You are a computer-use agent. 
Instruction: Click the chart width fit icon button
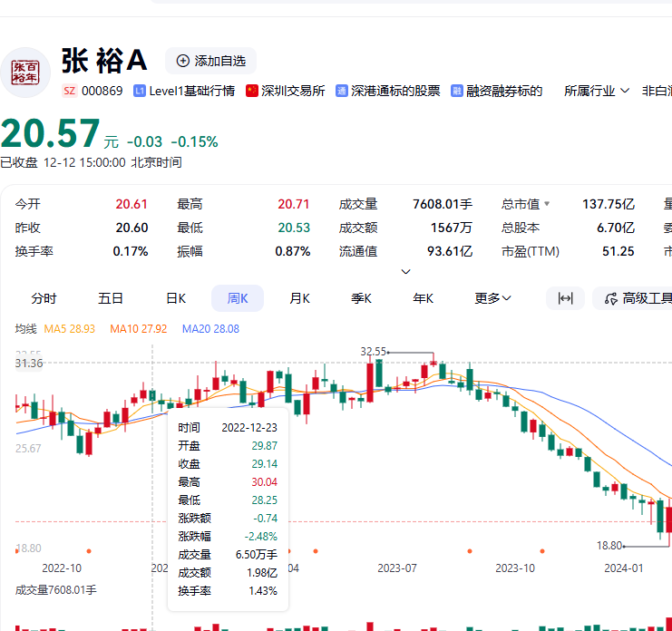pos(565,298)
